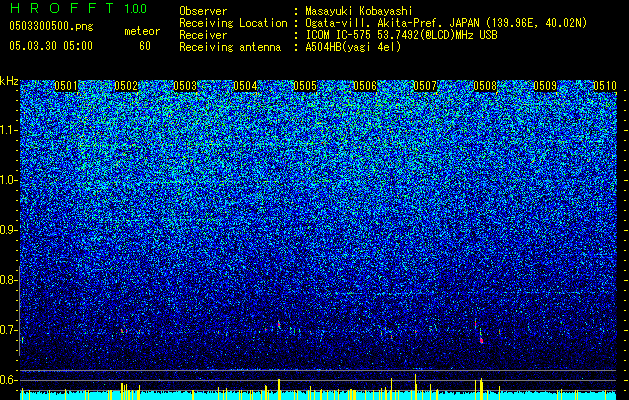Click the 0509 time marker

pyautogui.click(x=545, y=86)
